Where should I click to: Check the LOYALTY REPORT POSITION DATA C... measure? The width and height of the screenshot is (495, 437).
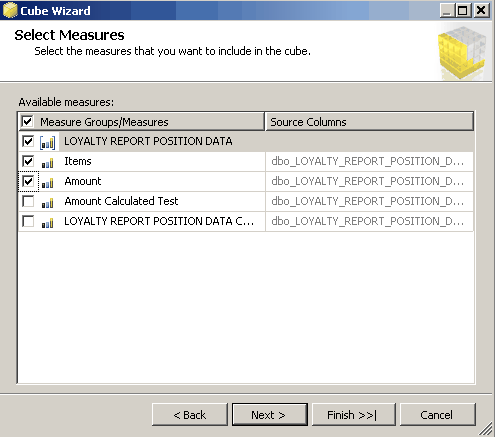click(28, 221)
